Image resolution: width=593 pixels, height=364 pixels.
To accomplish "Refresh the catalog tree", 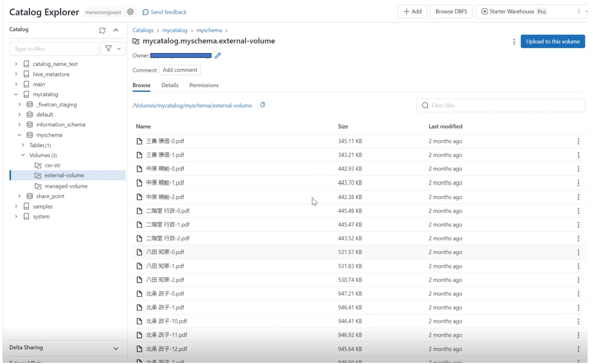I will coord(102,30).
